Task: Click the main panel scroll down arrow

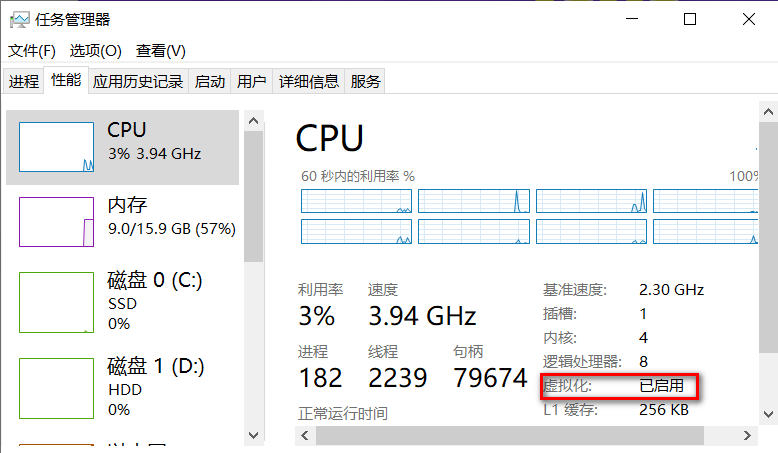Action: point(768,414)
